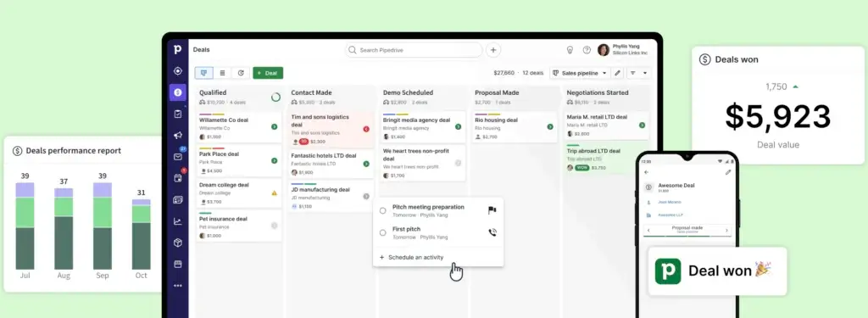Open Marketplace store icon in sidebar

point(178,264)
